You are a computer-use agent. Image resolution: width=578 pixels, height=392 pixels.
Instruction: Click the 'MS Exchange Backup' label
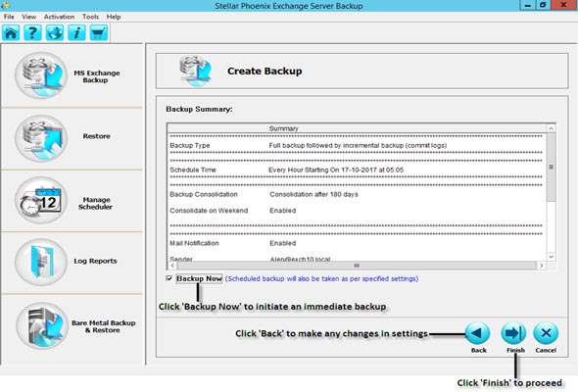tap(97, 76)
